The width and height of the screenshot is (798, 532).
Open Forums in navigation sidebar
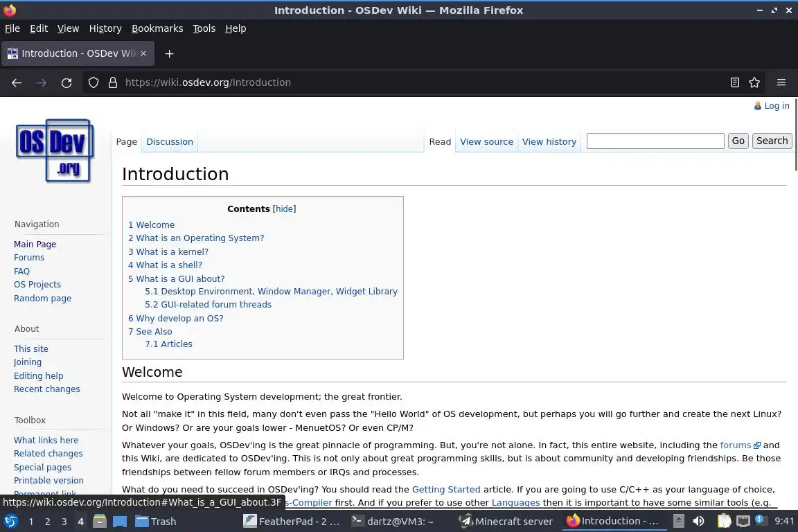tap(29, 258)
